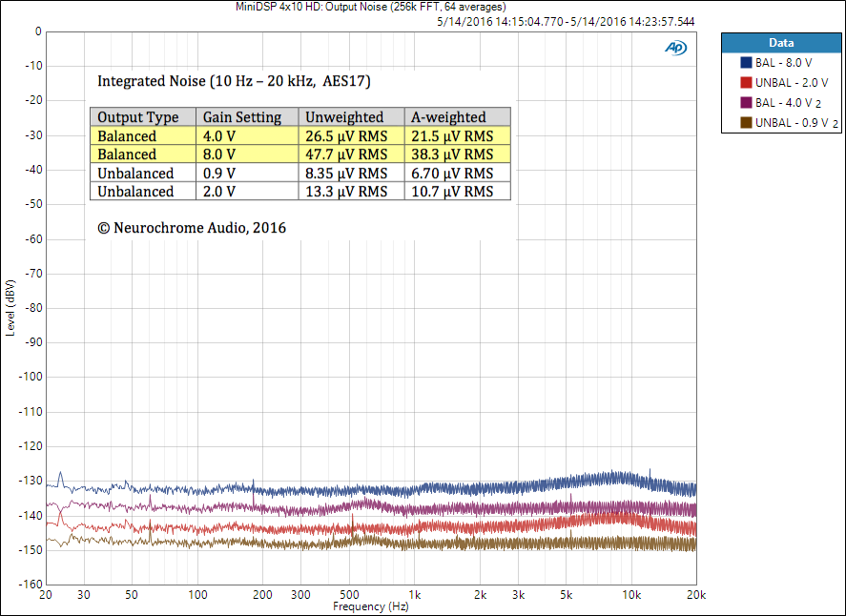Click the graph title MiniDSP 4x10 HD
Viewport: 846px width, 616px height.
[371, 7]
